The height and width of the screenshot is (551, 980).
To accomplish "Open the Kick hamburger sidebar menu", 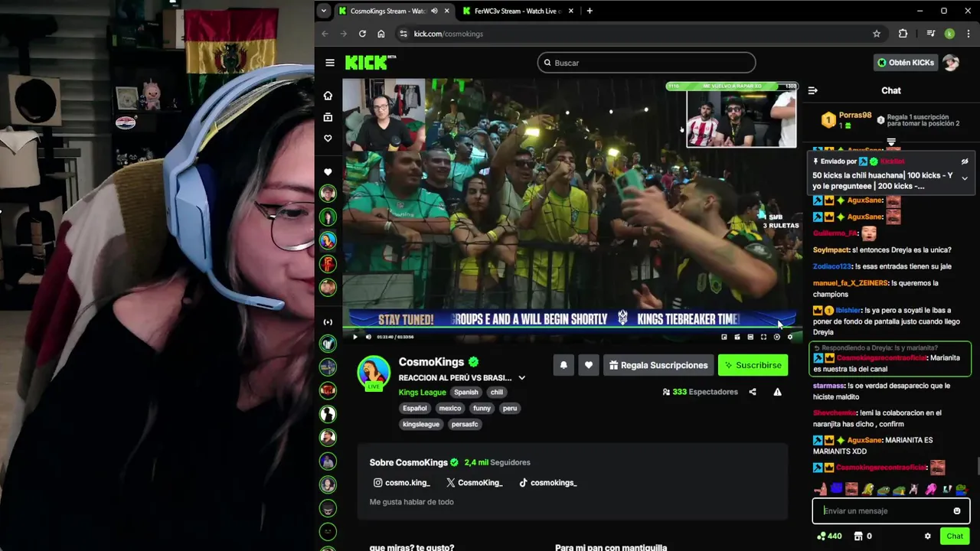I will pyautogui.click(x=330, y=63).
